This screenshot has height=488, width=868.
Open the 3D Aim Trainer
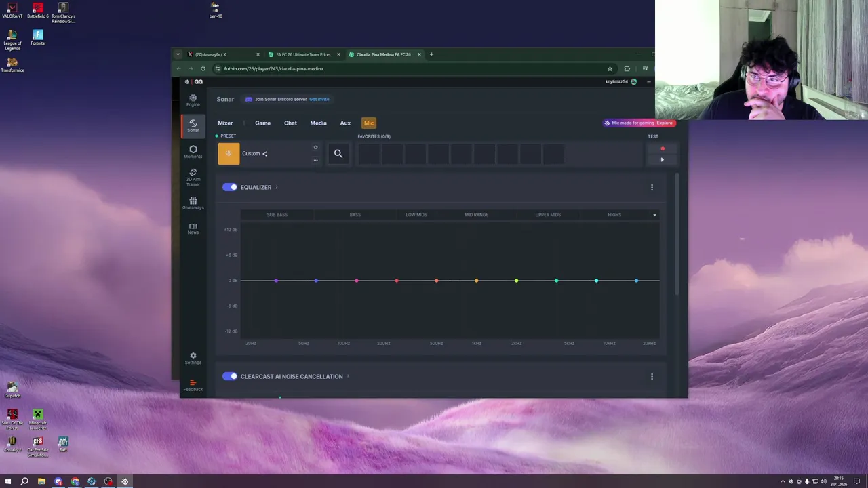click(193, 178)
